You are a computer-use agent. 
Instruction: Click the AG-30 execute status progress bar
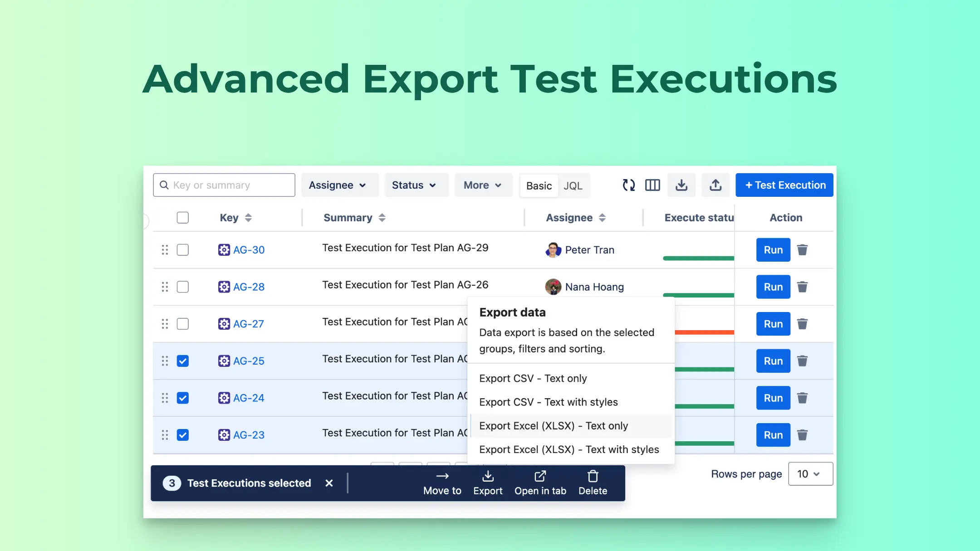click(x=699, y=258)
